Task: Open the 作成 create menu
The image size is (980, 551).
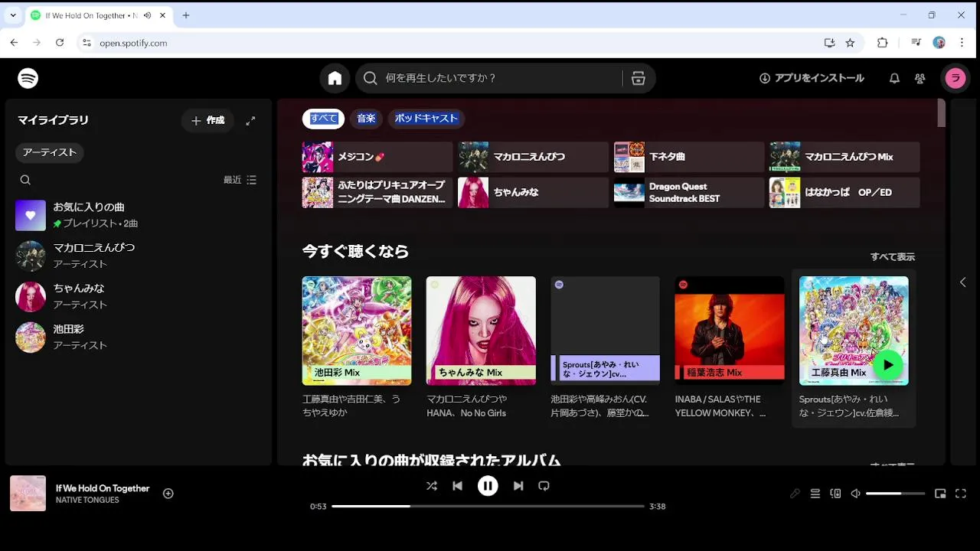Action: 207,121
